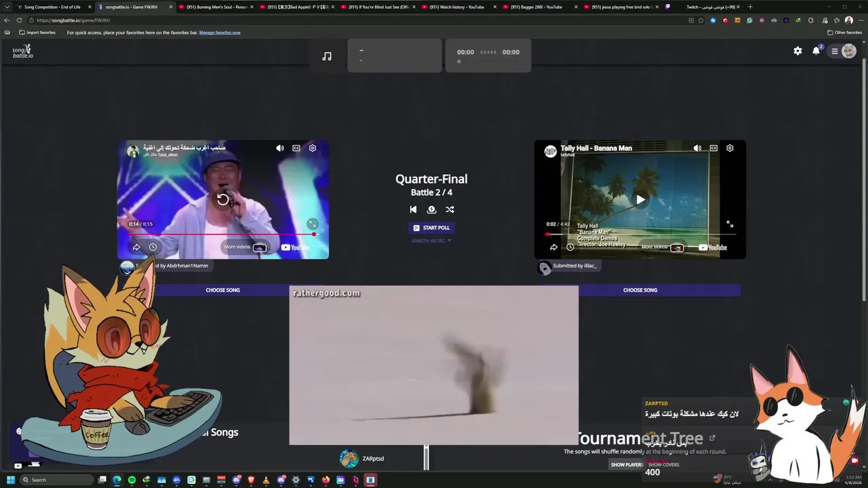Toggle captions on Banana Man video
The height and width of the screenshot is (488, 868).
click(x=713, y=148)
